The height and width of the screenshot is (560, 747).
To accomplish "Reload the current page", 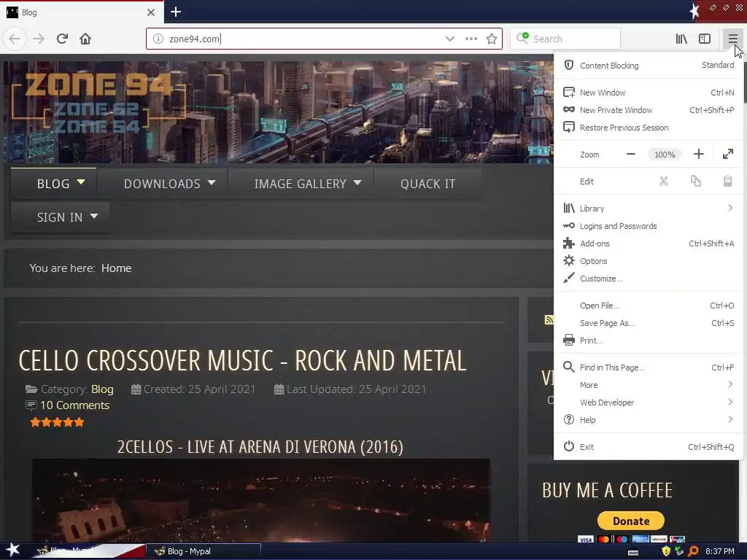I will [62, 39].
